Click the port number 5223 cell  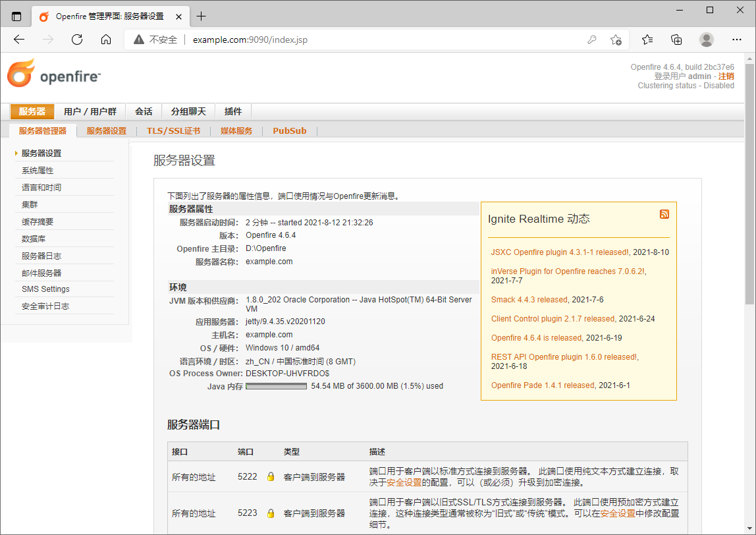[x=248, y=513]
